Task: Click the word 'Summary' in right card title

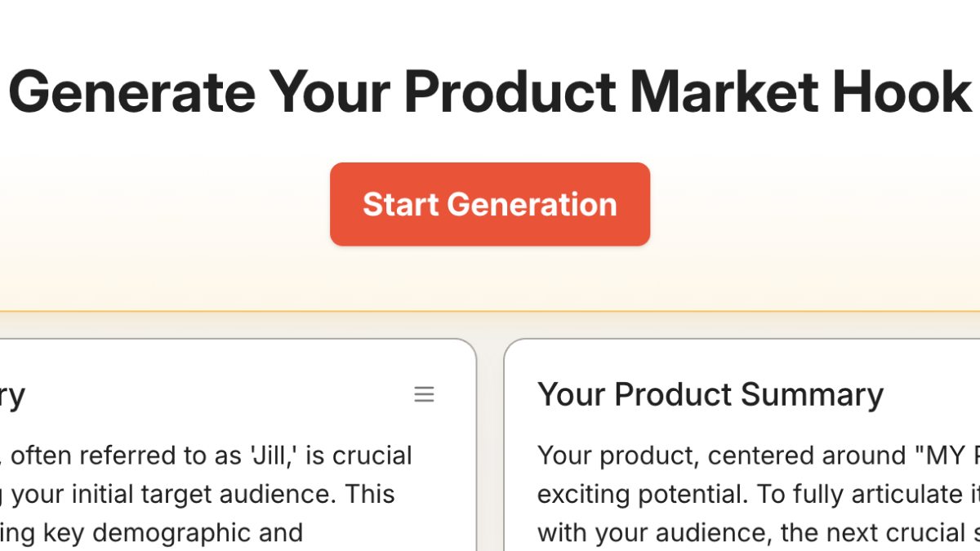Action: click(x=812, y=394)
